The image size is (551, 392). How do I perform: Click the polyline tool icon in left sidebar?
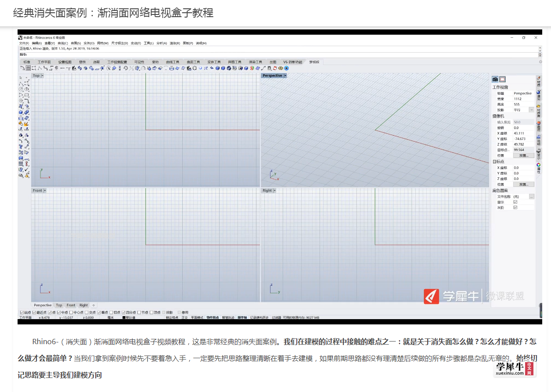[21, 83]
